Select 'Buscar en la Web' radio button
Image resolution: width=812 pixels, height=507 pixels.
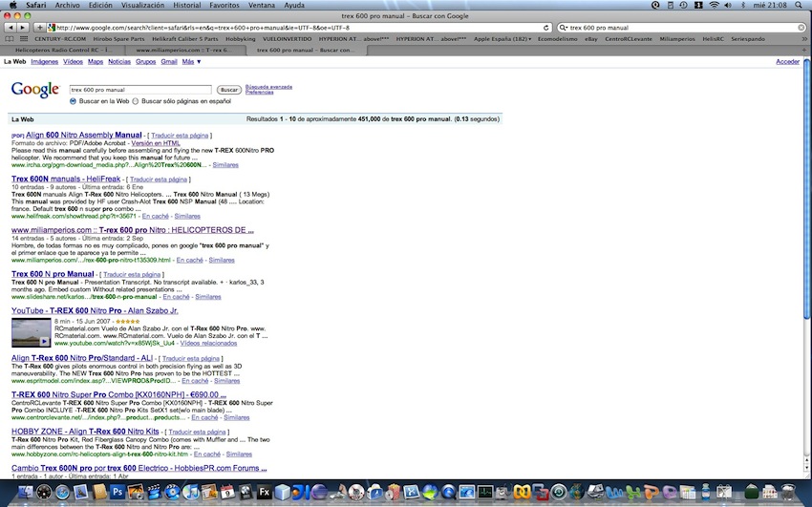coord(74,100)
